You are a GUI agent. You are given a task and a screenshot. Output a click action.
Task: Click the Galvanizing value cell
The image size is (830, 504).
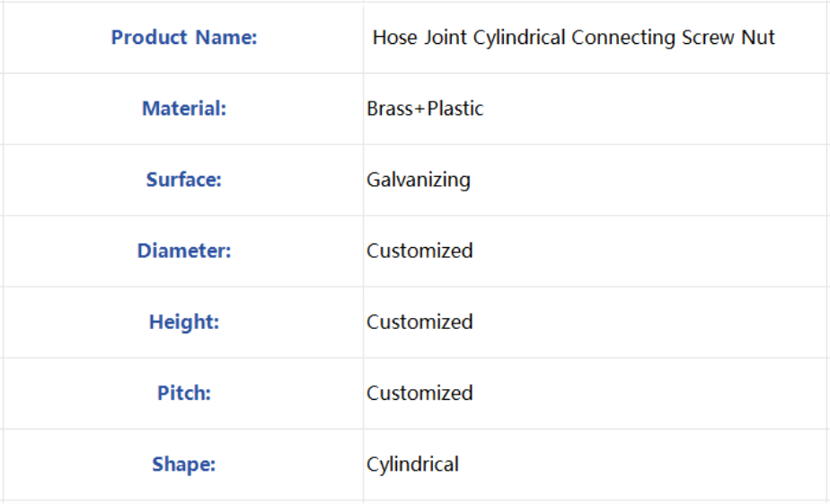coord(596,180)
